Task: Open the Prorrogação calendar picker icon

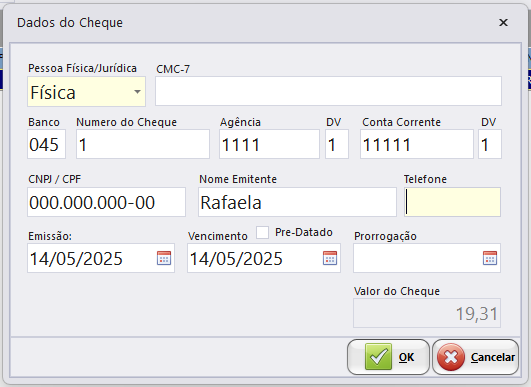Action: [x=490, y=258]
